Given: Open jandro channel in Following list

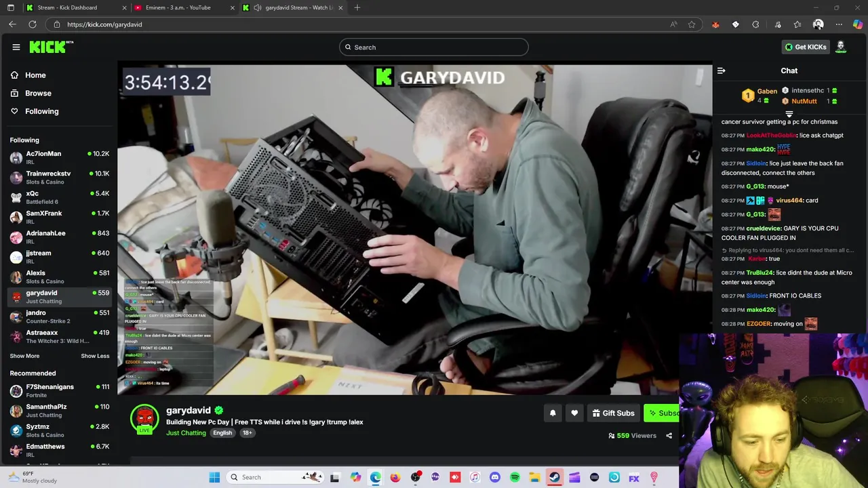Looking at the screenshot, I should click(59, 317).
